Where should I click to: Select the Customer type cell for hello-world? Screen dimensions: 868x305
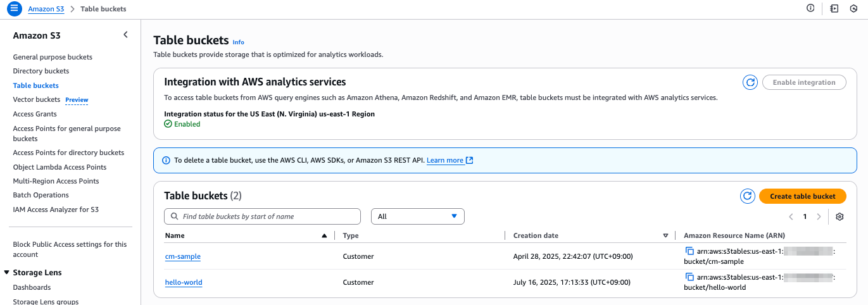358,282
